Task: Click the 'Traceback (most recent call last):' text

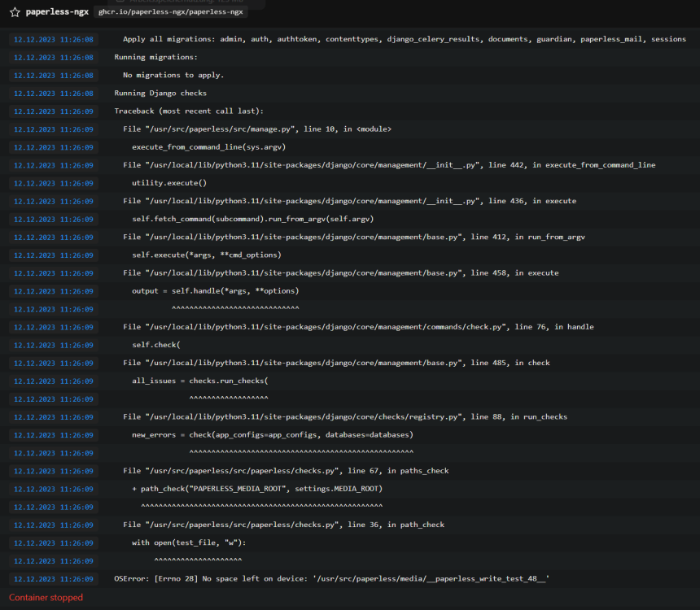Action: coord(189,111)
